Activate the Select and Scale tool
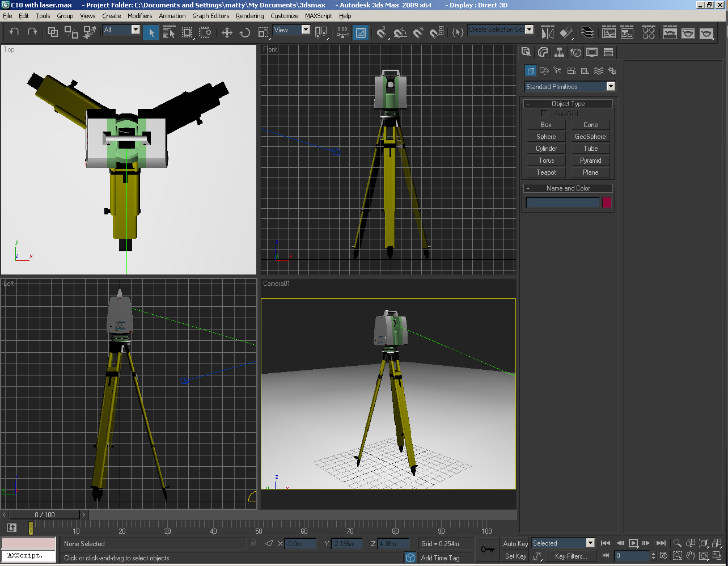Viewport: 728px width, 566px height. [263, 32]
